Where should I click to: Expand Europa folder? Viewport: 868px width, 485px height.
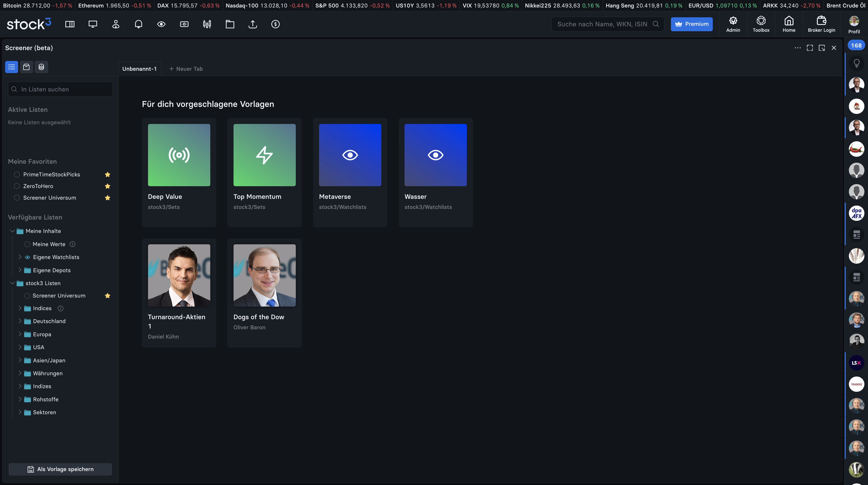[20, 334]
